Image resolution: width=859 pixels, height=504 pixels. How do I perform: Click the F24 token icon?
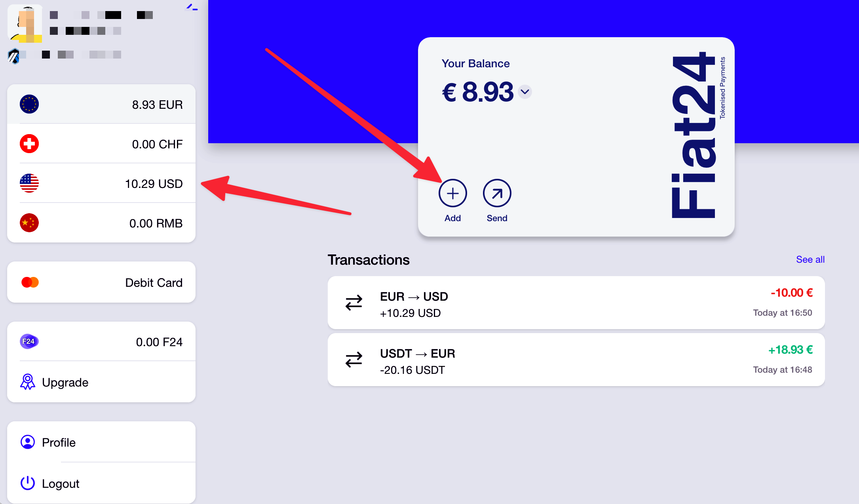coord(29,341)
